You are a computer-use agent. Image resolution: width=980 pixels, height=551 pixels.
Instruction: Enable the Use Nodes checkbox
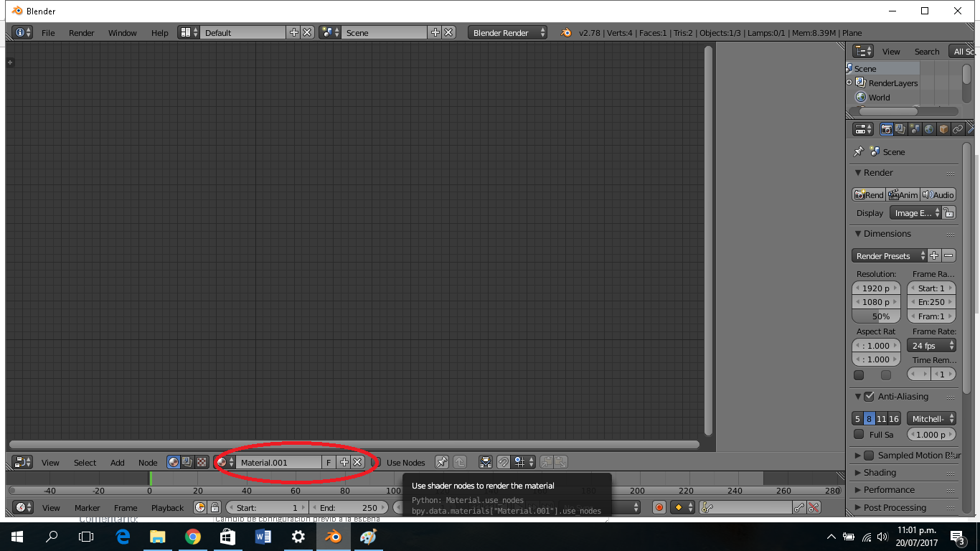click(x=376, y=463)
